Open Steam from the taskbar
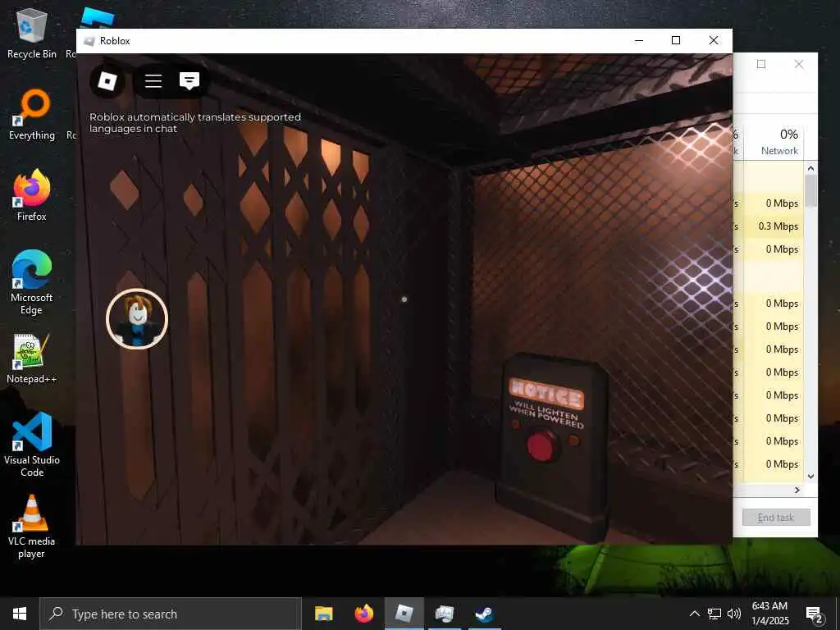The image size is (840, 630). [x=484, y=614]
